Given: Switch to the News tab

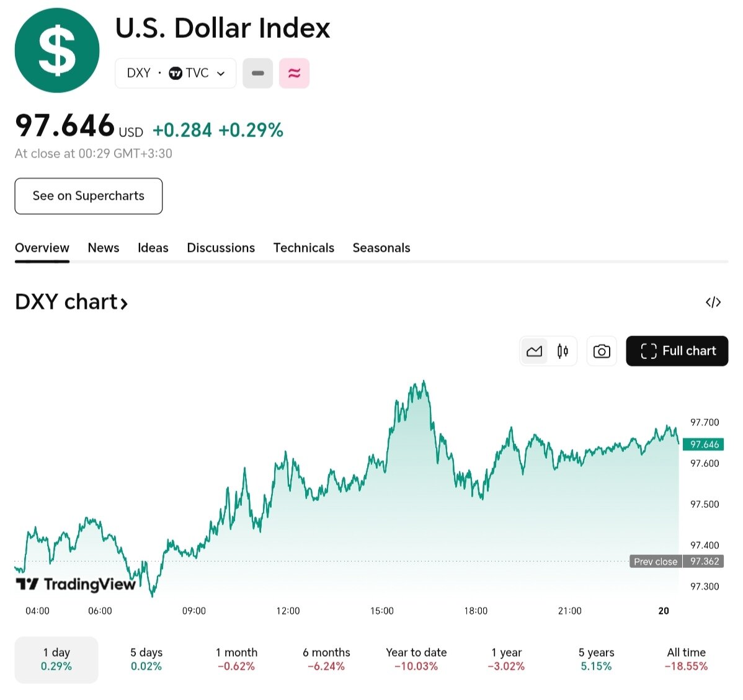Looking at the screenshot, I should pos(104,248).
